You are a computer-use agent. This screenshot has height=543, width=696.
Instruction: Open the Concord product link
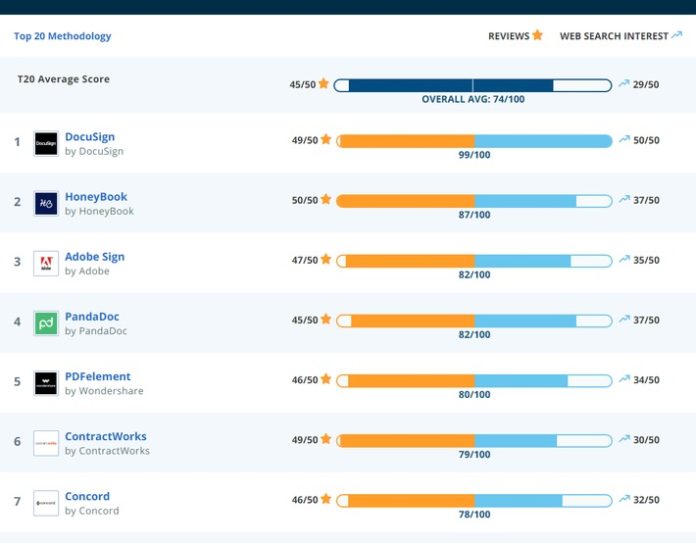[87, 496]
